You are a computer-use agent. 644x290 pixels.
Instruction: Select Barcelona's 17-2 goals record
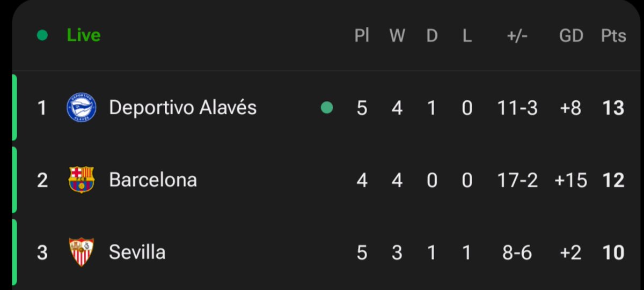coord(517,180)
